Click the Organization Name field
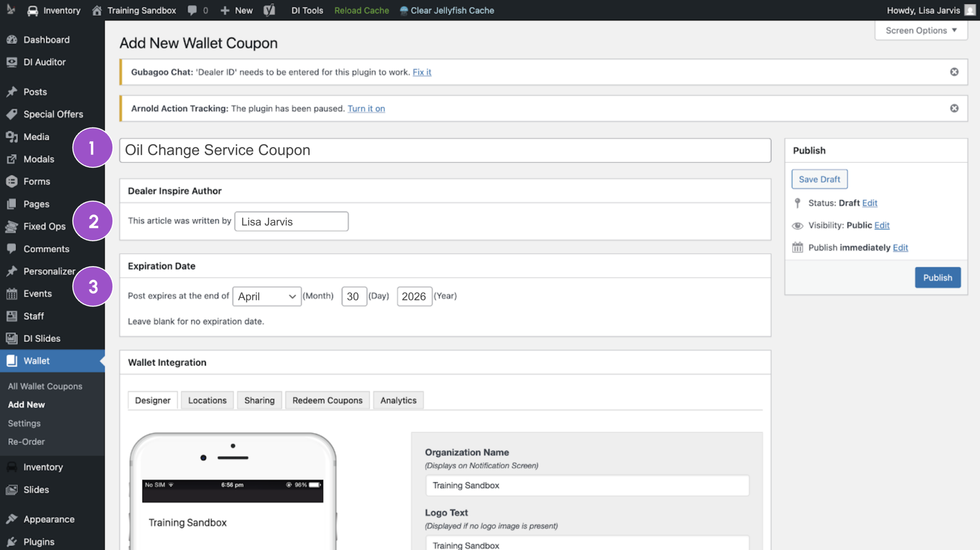The width and height of the screenshot is (980, 550). coord(588,485)
